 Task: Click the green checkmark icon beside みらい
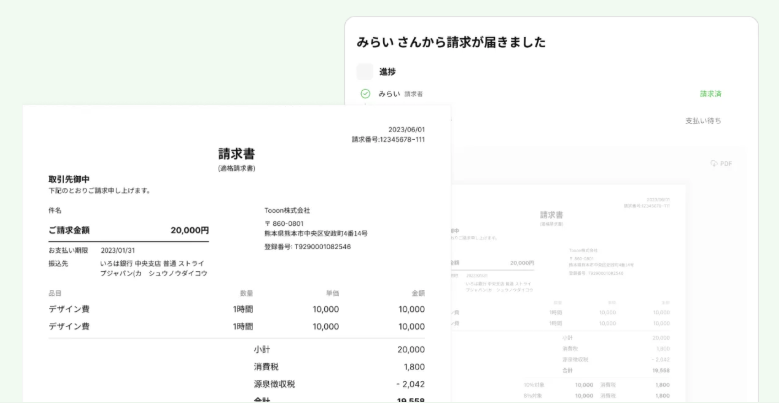click(365, 94)
